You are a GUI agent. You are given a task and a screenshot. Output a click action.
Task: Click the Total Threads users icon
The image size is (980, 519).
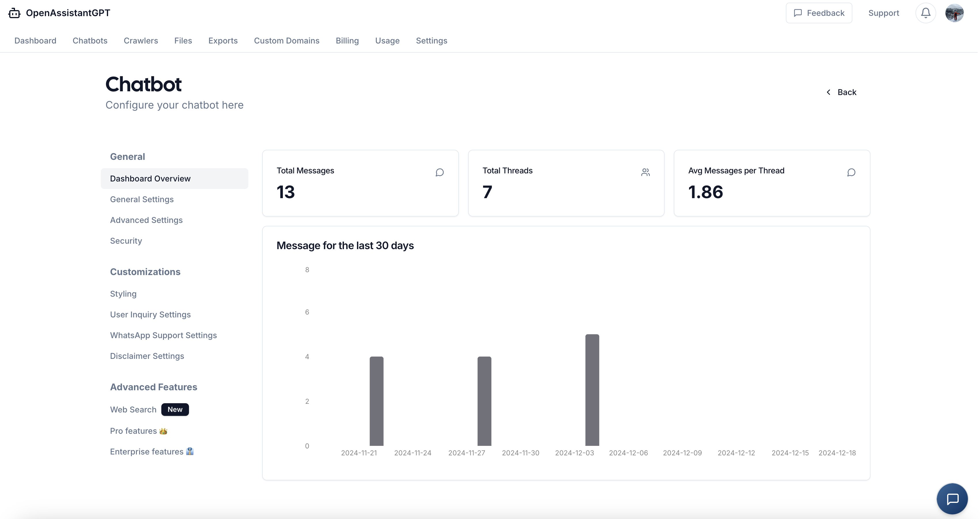click(x=645, y=172)
